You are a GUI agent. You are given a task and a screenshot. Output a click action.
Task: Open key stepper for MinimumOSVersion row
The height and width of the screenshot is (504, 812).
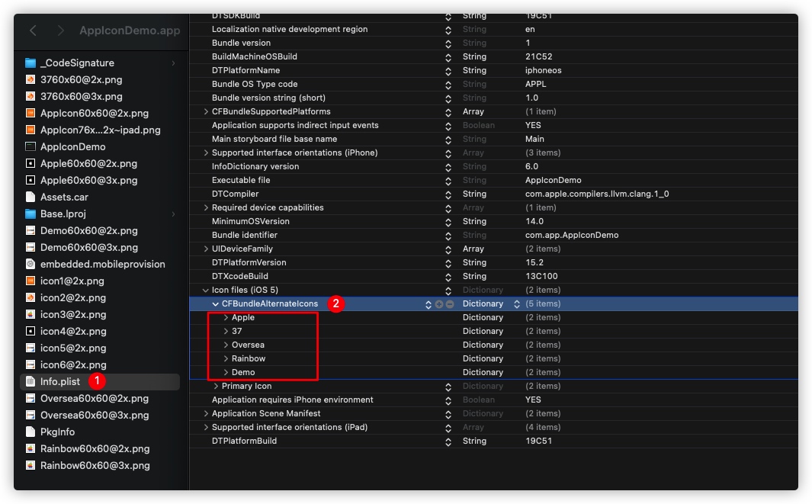(x=448, y=222)
